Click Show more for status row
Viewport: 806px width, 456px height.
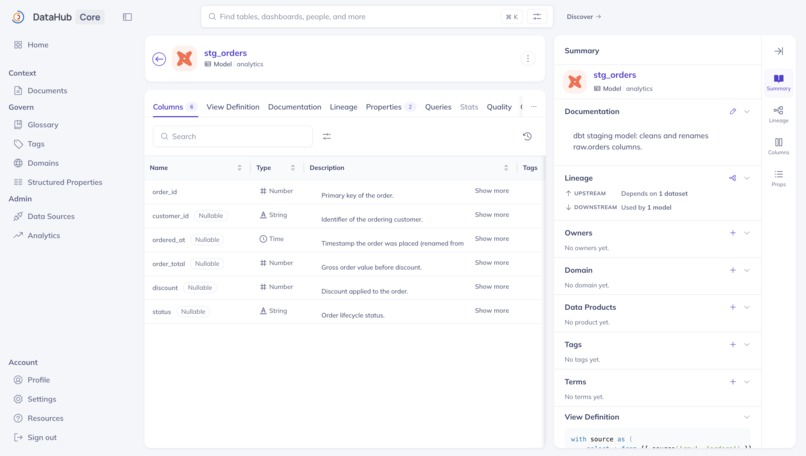click(x=492, y=311)
